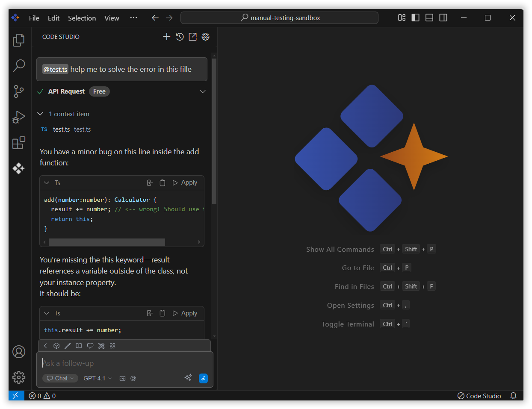Screen dimensions: 532x409
Task: Open the File menu
Action: [x=34, y=18]
